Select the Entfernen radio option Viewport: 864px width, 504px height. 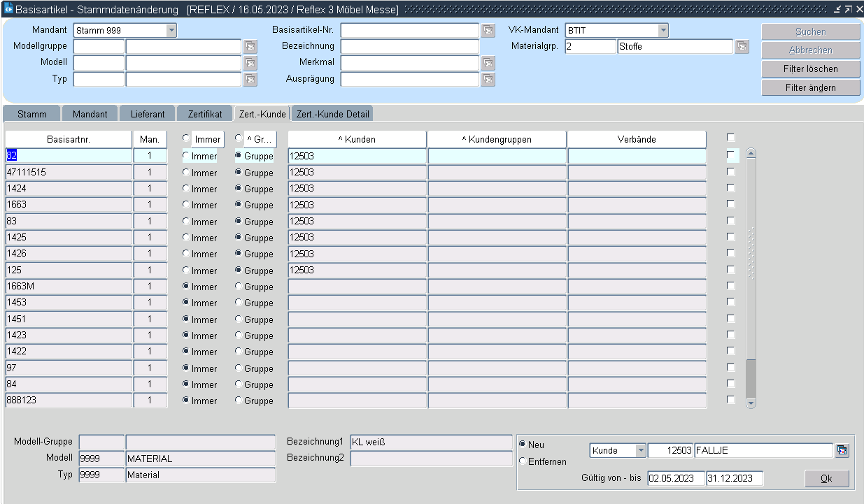point(523,461)
